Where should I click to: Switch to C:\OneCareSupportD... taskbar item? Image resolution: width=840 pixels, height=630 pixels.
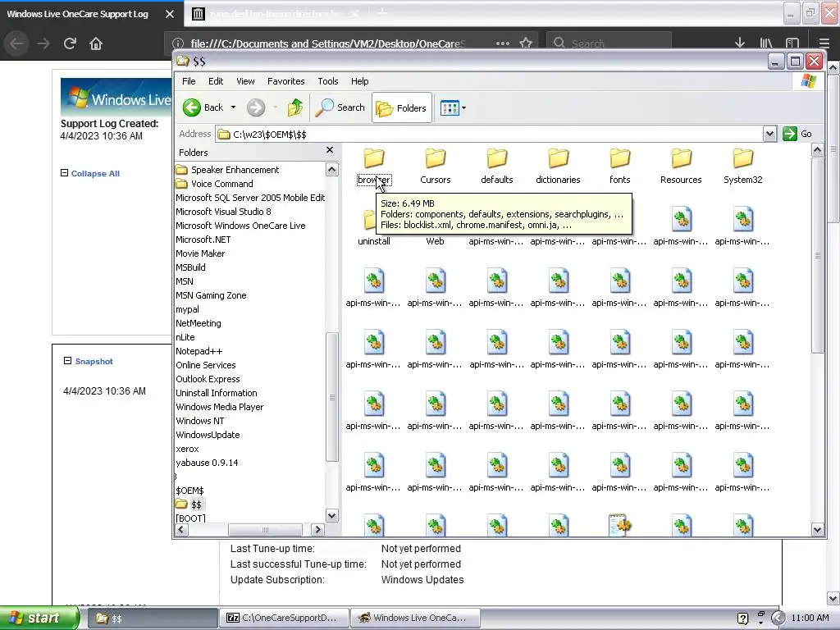(285, 618)
